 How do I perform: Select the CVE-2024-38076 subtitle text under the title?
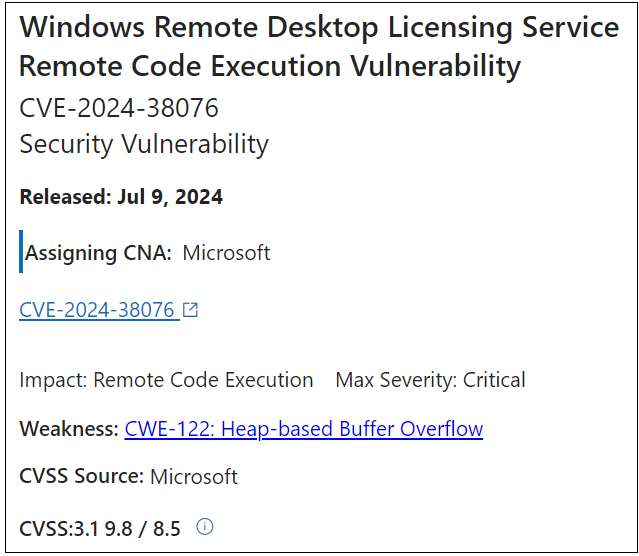119,108
